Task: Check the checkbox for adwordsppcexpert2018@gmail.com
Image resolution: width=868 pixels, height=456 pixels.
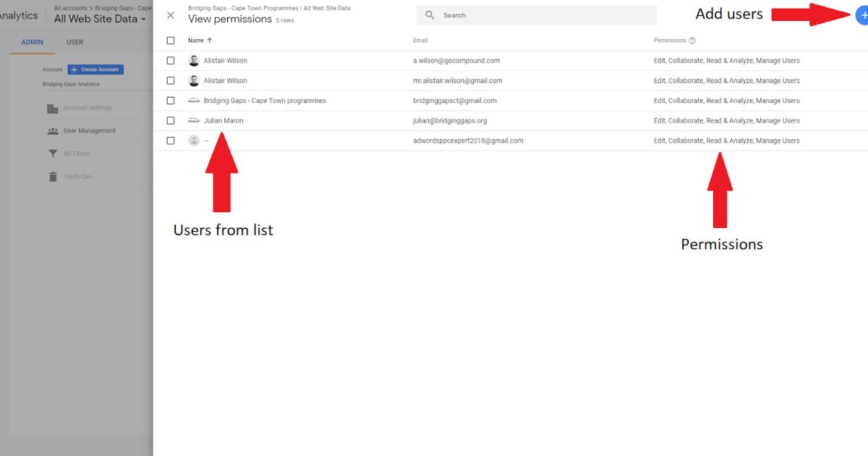Action: click(171, 140)
